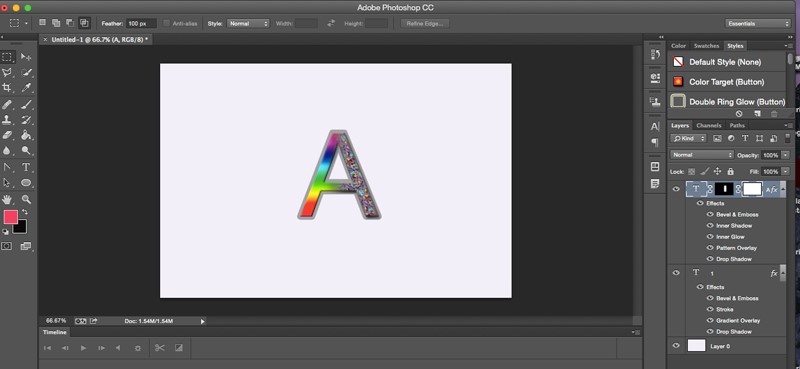The height and width of the screenshot is (369, 800).
Task: Open the layer blend mode dropdown
Action: click(x=702, y=155)
